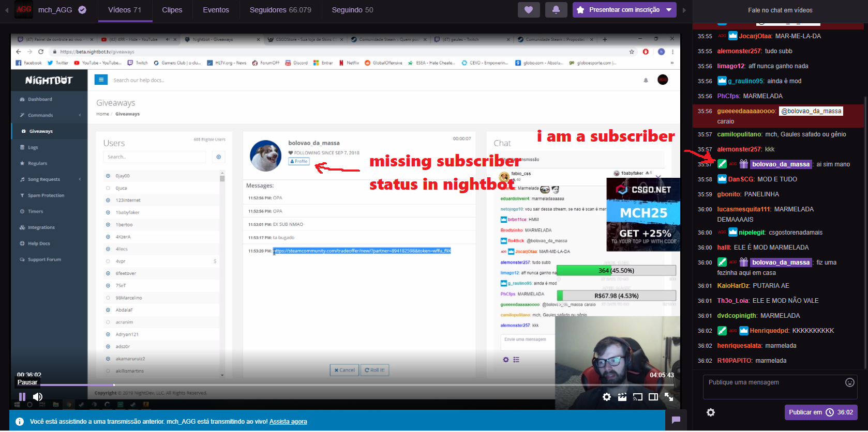
Task: Open the Seguindo 50 tab
Action: tap(352, 10)
